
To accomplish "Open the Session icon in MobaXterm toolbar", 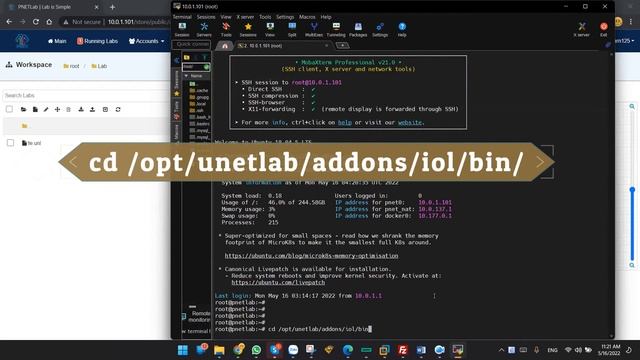I will click(182, 29).
